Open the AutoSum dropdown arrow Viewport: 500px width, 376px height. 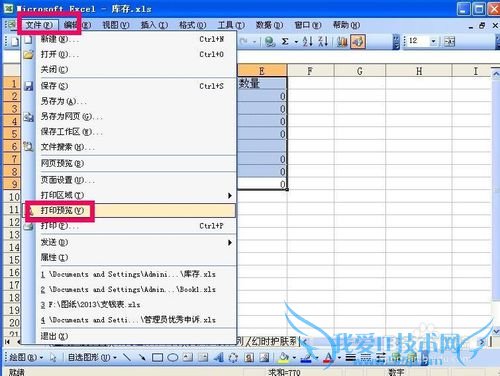click(296, 42)
